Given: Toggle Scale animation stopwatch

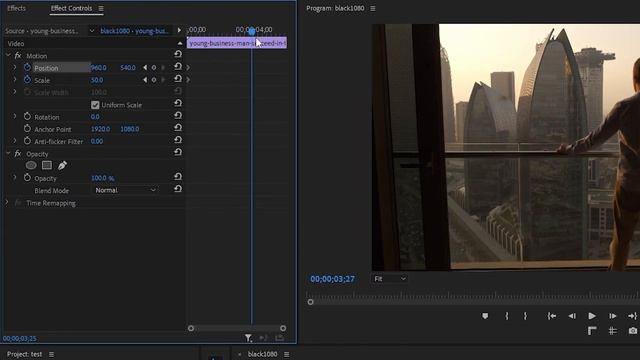Looking at the screenshot, I should pyautogui.click(x=27, y=80).
